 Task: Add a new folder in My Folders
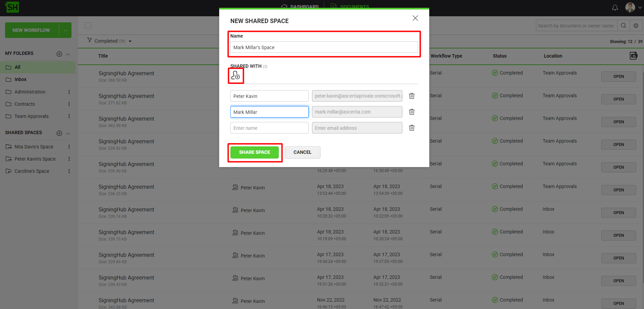[x=59, y=54]
